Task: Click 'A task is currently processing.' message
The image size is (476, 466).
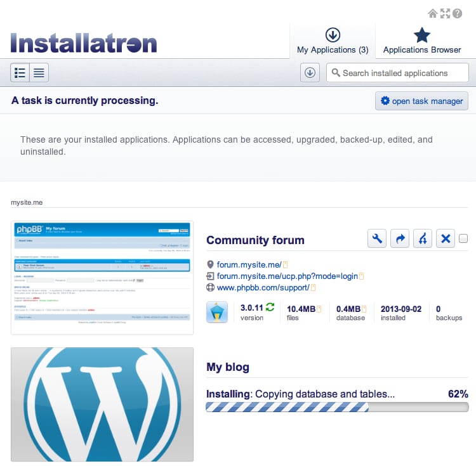Action: tap(84, 100)
